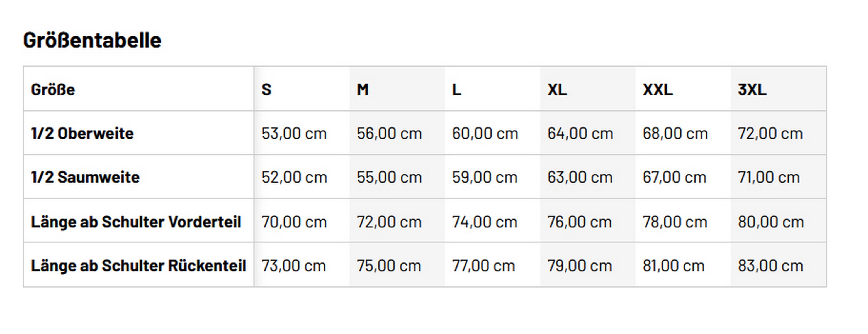Select the 78,00 cm cell
Screen dimensions: 868x334
(x=675, y=222)
